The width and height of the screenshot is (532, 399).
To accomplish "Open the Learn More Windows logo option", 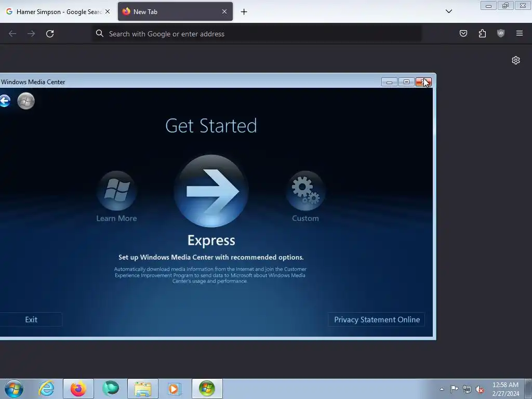I will pyautogui.click(x=117, y=191).
